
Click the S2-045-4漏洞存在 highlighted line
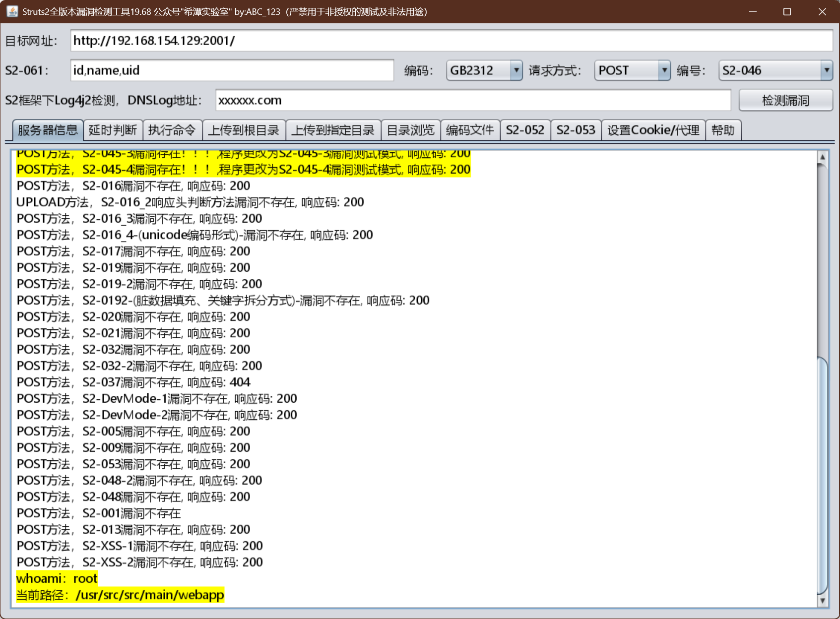pos(243,170)
